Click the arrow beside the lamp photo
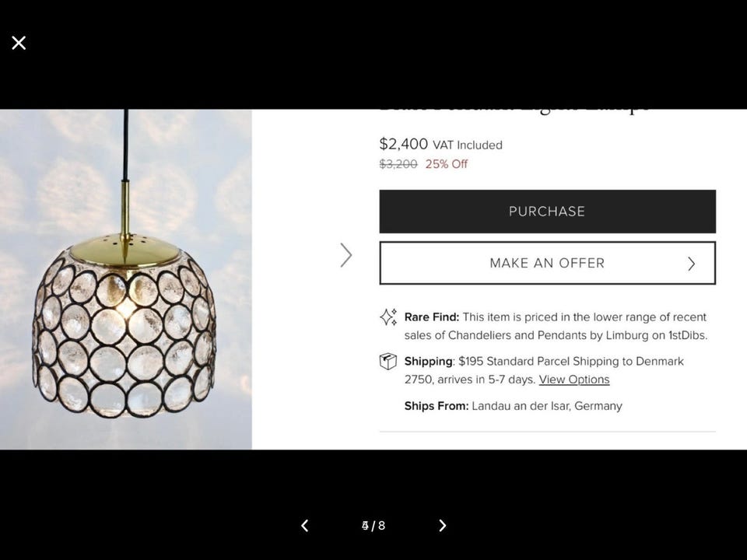 pos(346,255)
